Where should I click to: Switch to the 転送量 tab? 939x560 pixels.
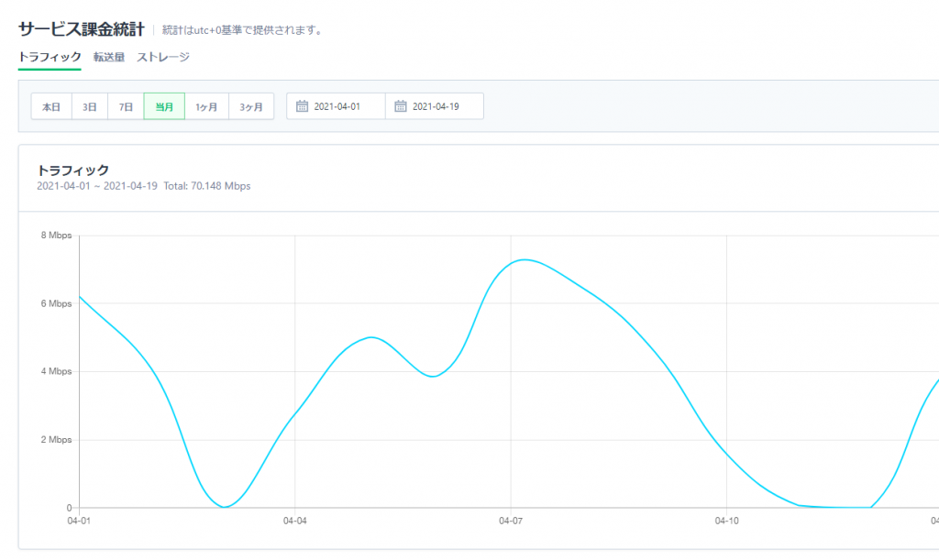click(109, 57)
